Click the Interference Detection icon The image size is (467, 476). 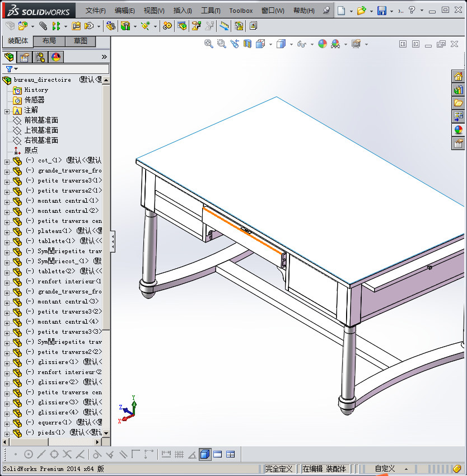point(239,26)
